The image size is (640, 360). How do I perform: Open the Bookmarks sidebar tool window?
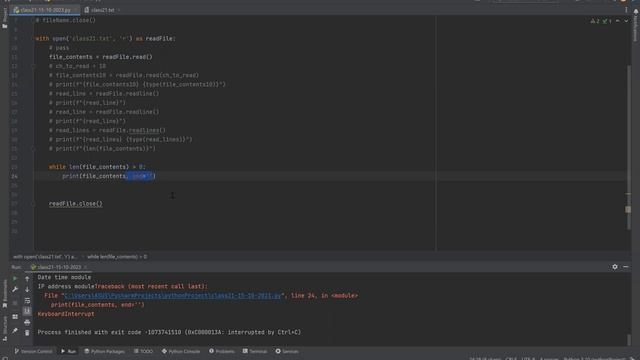(4, 294)
